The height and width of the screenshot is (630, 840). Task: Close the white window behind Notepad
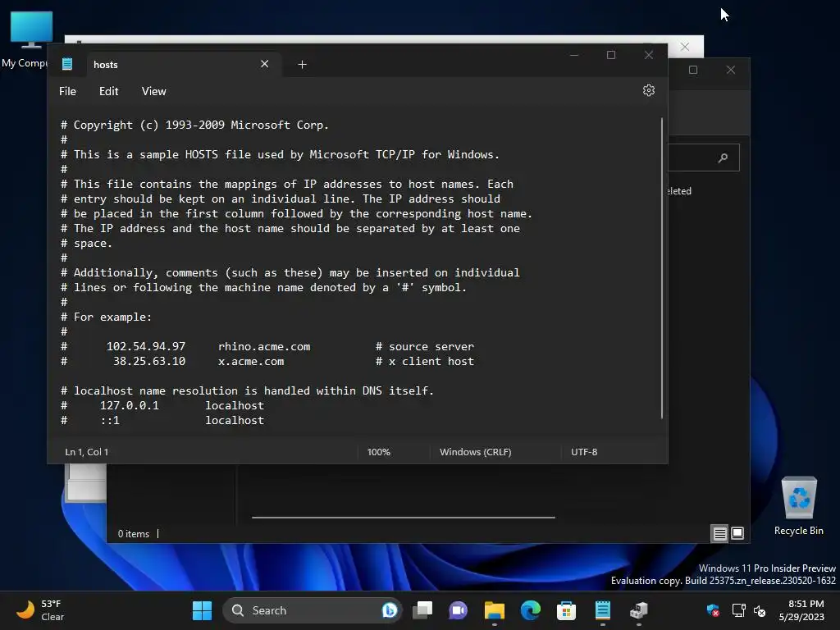pos(685,47)
